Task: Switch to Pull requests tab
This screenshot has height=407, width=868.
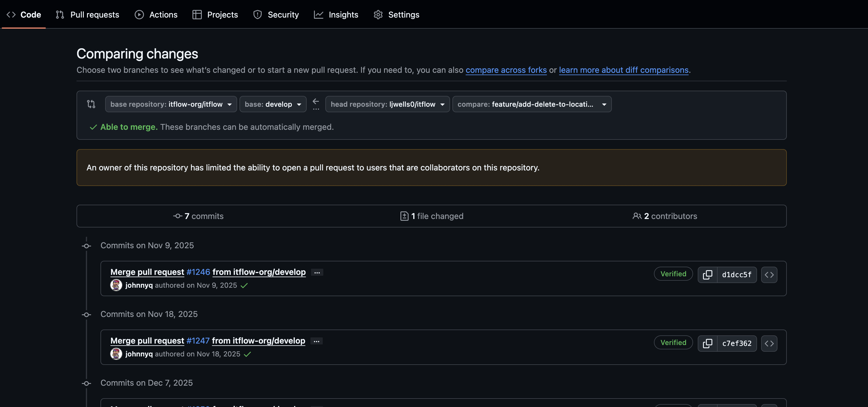Action: tap(87, 15)
